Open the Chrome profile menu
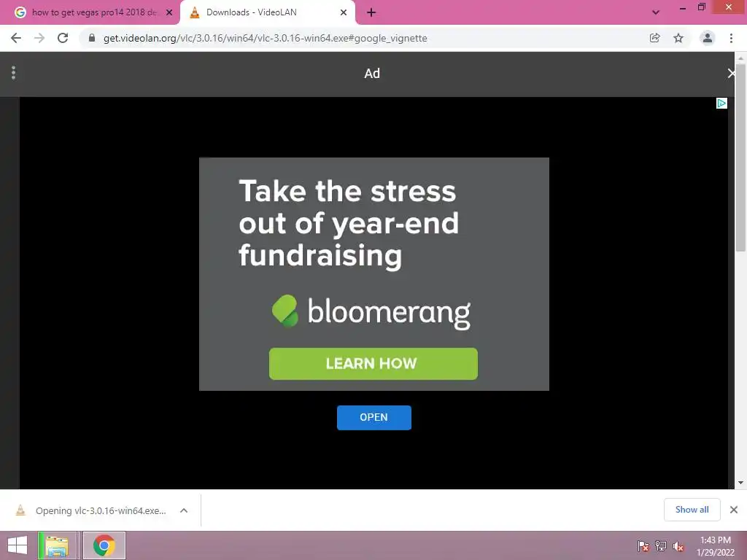 click(708, 38)
